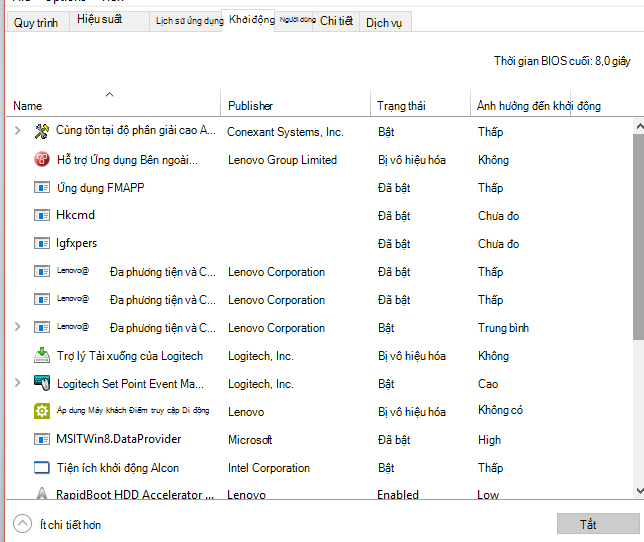
Task: Click the Tiện ích khởi động Alcon icon
Action: [42, 468]
